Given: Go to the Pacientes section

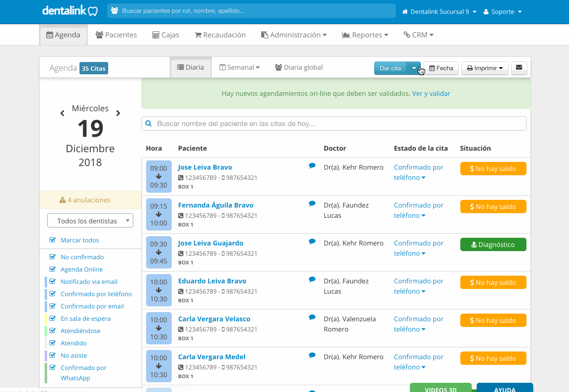Looking at the screenshot, I should pyautogui.click(x=116, y=35).
